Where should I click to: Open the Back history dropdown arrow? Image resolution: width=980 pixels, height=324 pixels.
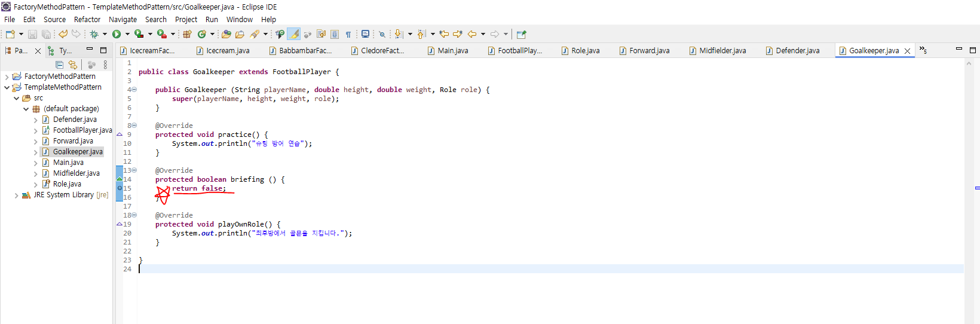[483, 34]
